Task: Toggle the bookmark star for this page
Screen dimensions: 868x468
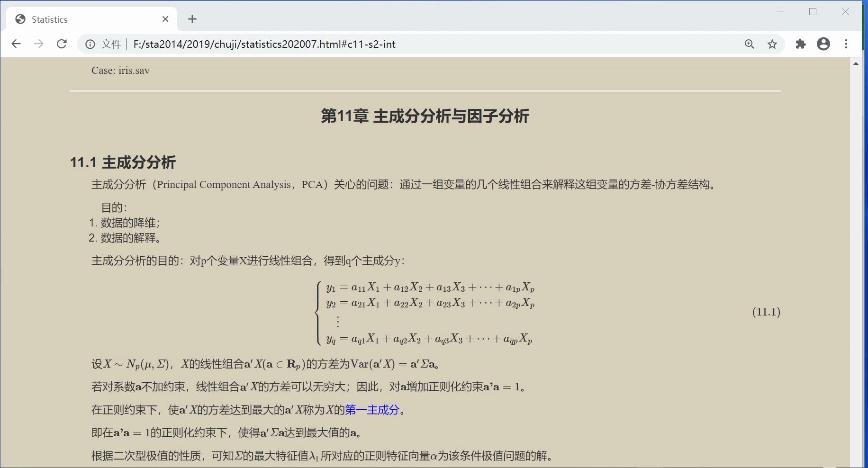Action: click(772, 44)
